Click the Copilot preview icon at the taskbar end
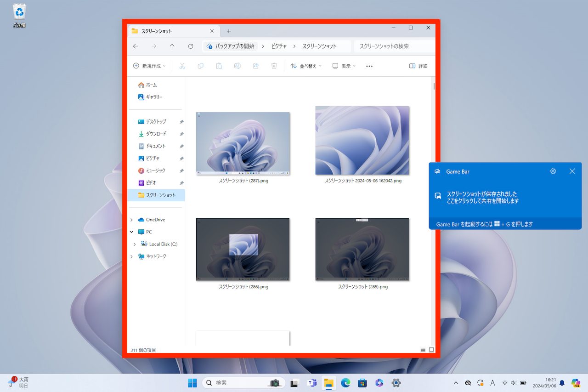Viewport: 588px width, 392px height. [x=576, y=383]
